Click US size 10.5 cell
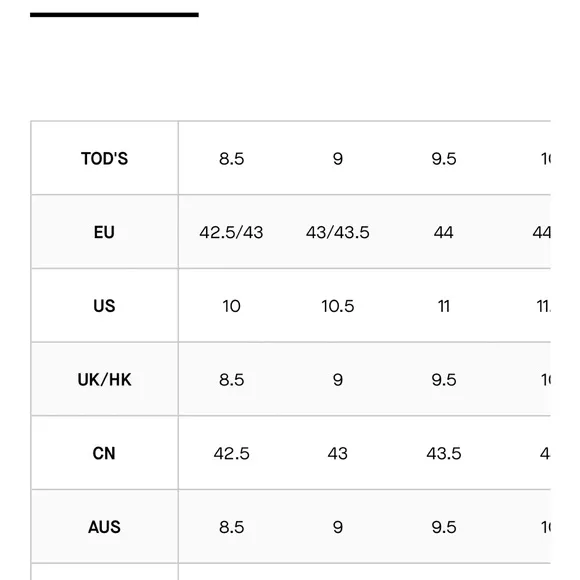This screenshot has height=580, width=580. pos(338,306)
